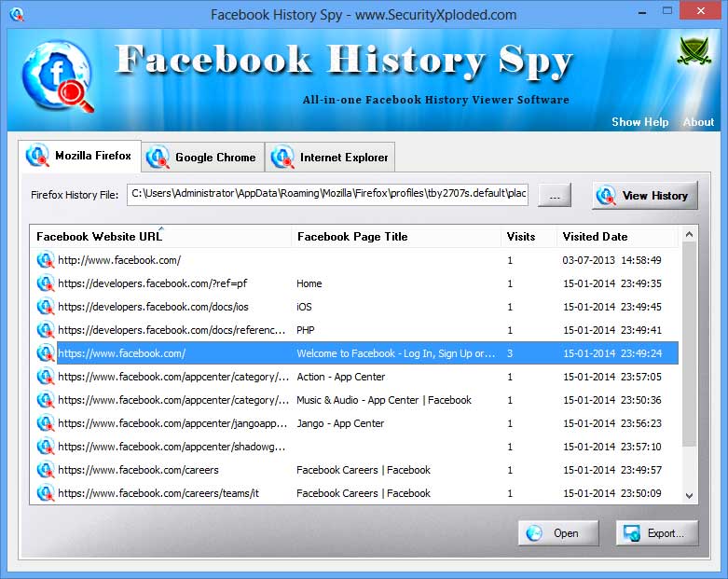This screenshot has height=579, width=728.
Task: Sort by Visits column header
Action: coord(529,236)
